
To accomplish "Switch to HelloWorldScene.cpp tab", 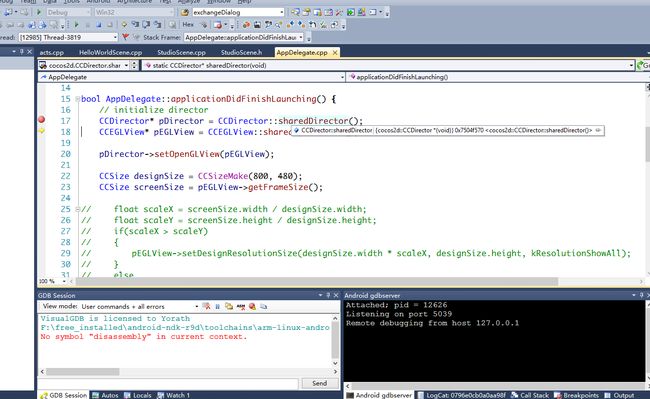I will coord(110,52).
